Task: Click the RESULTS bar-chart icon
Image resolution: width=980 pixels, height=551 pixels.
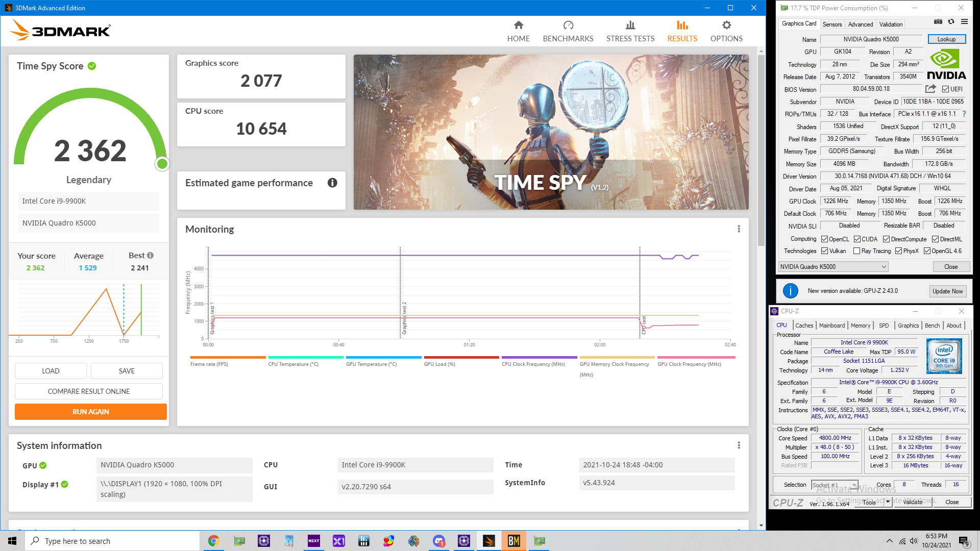Action: pos(682,25)
